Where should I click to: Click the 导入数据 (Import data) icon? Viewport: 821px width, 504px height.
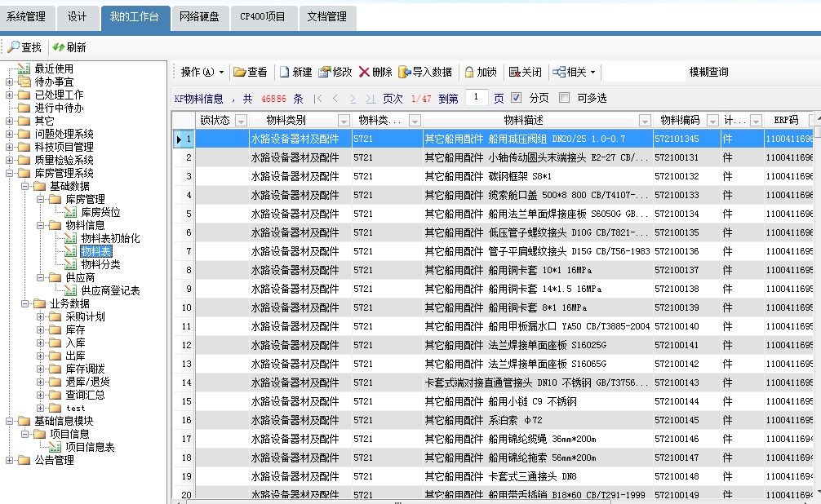pyautogui.click(x=404, y=72)
